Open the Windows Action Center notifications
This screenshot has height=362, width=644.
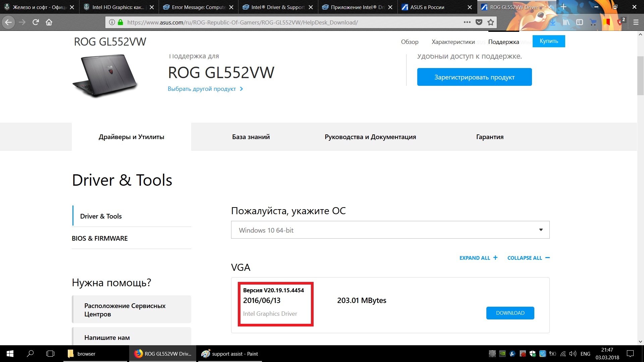630,354
